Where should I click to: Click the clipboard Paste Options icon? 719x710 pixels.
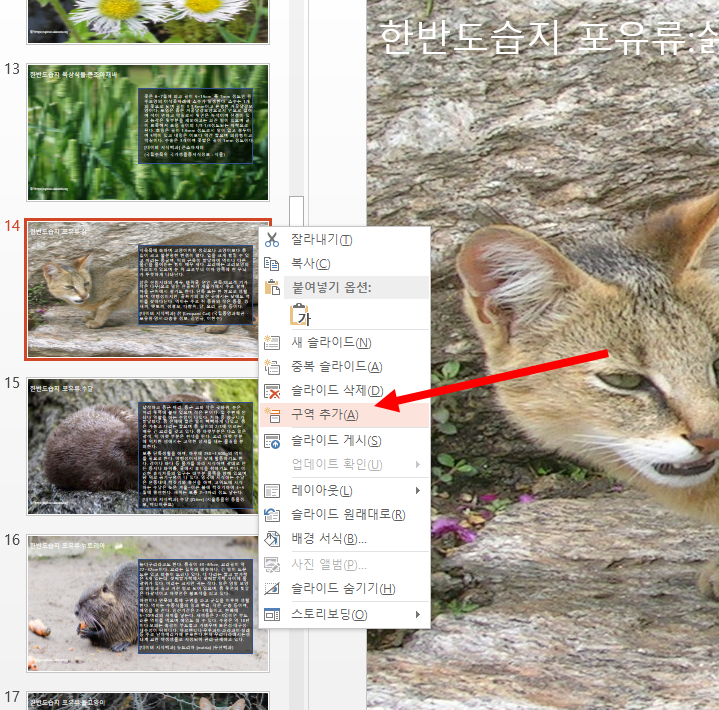tap(272, 287)
